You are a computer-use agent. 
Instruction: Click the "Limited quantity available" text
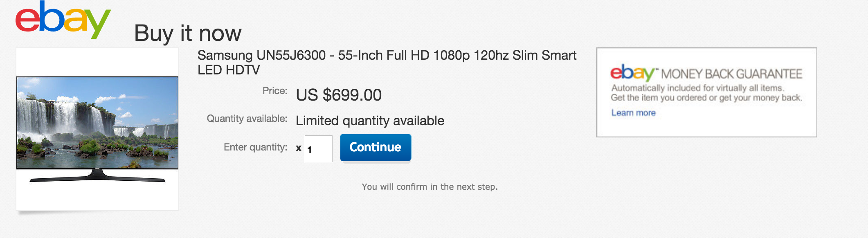point(370,121)
